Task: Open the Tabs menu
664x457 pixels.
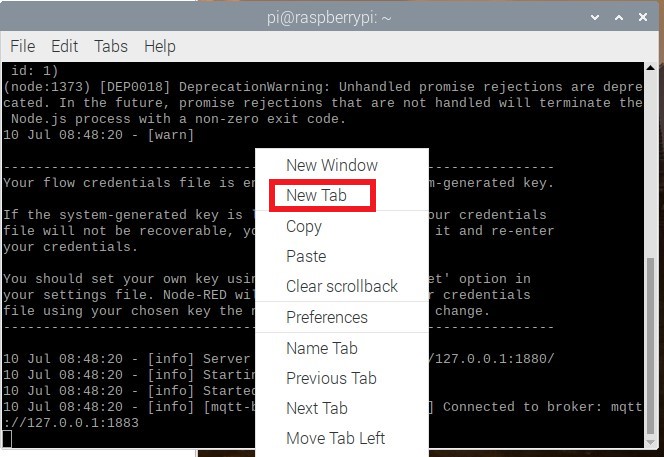Action: [x=111, y=46]
